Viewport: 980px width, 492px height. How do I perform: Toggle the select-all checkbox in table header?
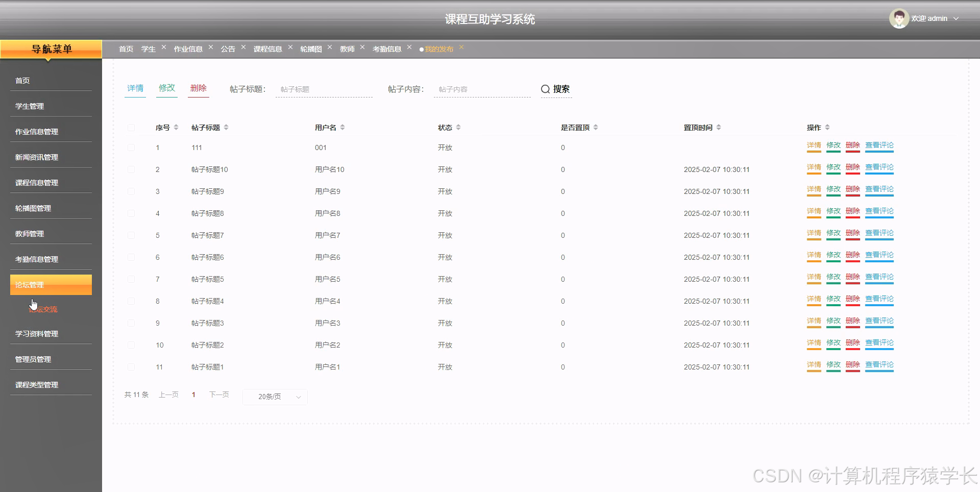pyautogui.click(x=131, y=127)
